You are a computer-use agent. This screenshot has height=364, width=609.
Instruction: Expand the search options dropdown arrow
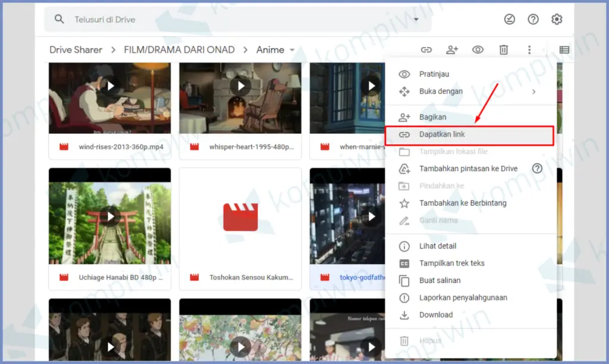coord(416,20)
